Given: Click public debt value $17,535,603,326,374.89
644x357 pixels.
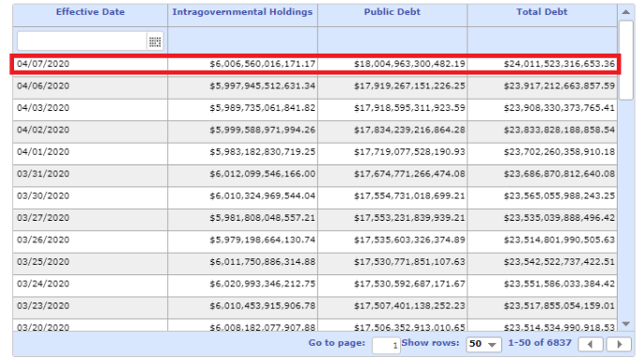Looking at the screenshot, I should 409,240.
